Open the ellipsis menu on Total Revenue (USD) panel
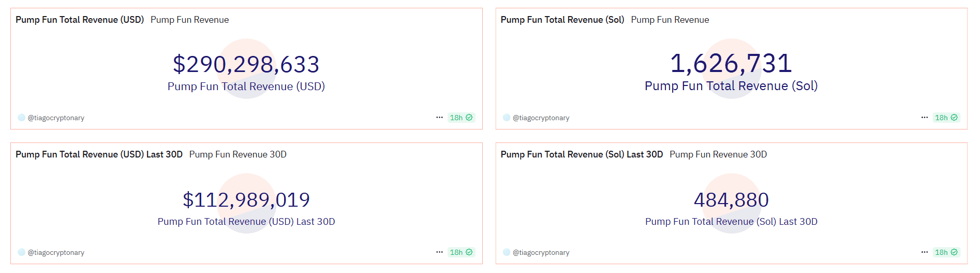 [439, 118]
